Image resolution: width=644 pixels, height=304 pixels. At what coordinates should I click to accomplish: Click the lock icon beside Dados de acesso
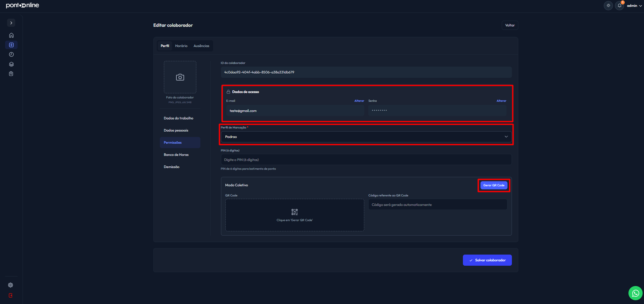tap(228, 92)
